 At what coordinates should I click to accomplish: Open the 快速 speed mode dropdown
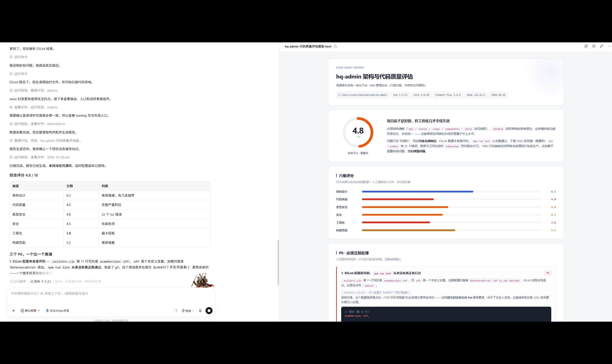pyautogui.click(x=188, y=311)
